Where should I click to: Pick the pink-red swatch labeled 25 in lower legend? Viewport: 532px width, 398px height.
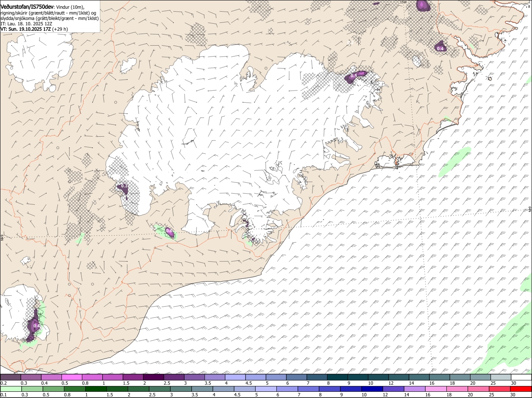(500, 389)
